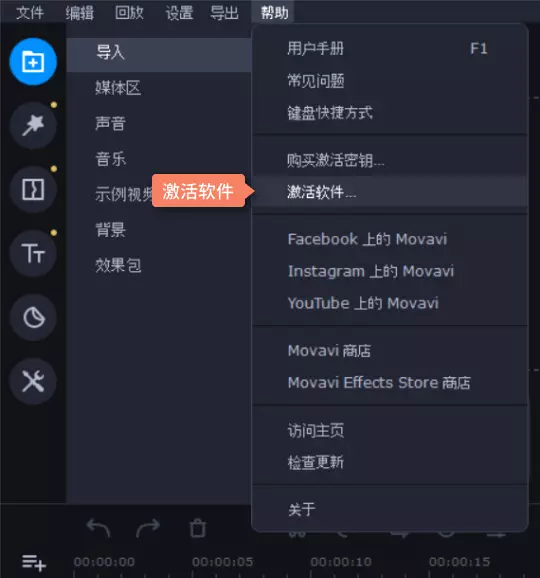Screen dimensions: 540x578
Task: Click the Delete trash can icon
Action: [198, 528]
